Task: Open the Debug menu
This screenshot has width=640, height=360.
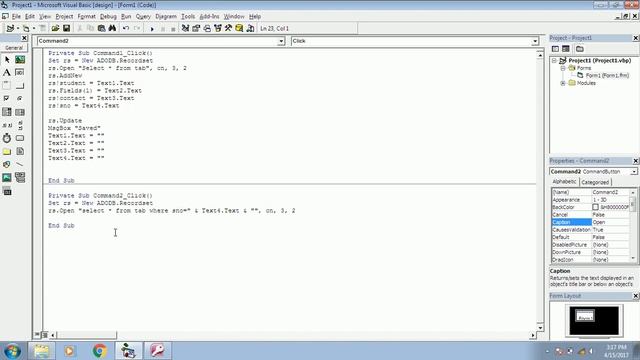Action: [108, 16]
